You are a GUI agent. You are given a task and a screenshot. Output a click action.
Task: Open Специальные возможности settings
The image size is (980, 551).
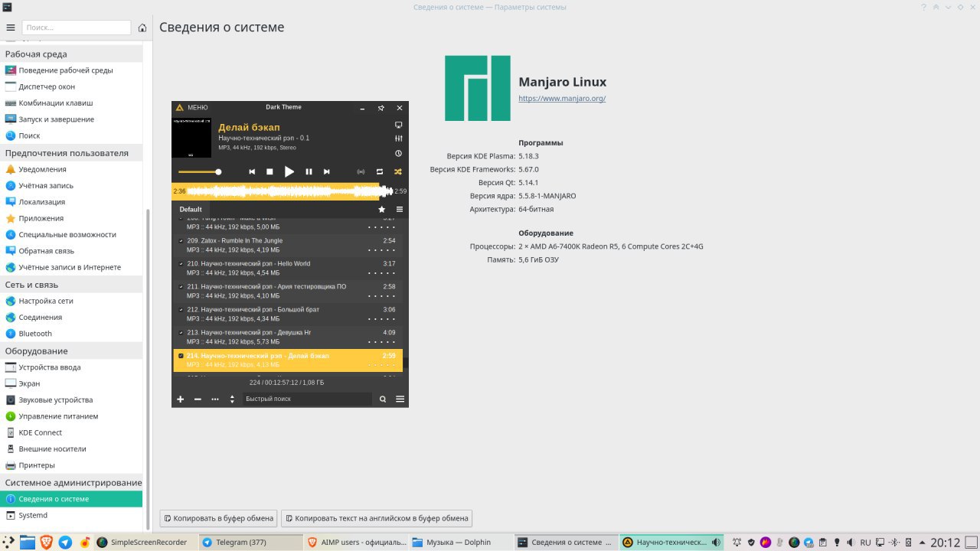73,234
